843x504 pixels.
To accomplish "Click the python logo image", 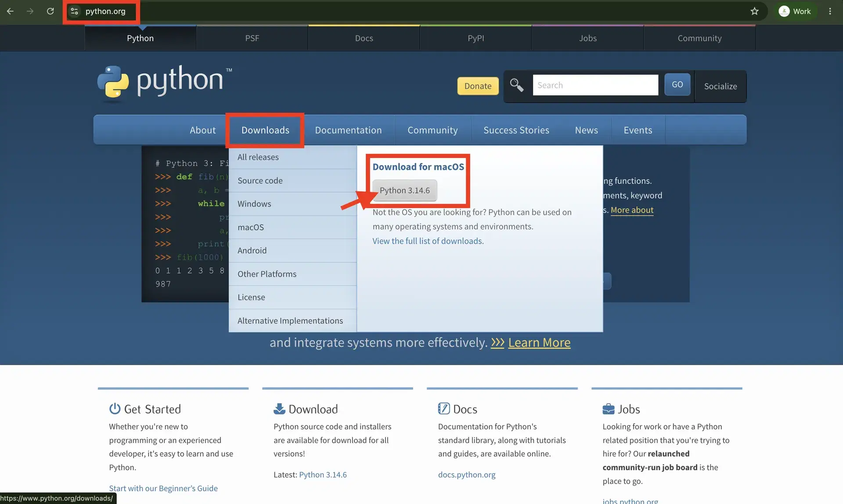I will 165,83.
